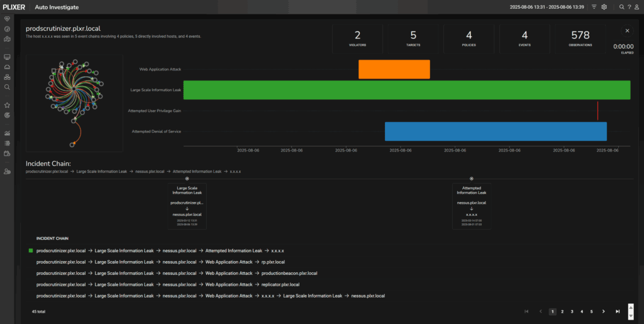644x324 pixels.
Task: Click the 45 total count text
Action: point(38,311)
